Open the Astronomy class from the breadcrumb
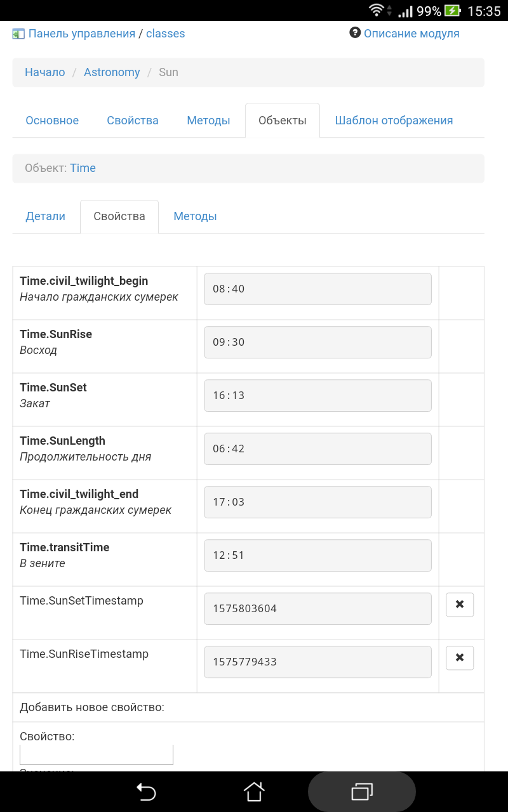The width and height of the screenshot is (508, 812). 112,72
